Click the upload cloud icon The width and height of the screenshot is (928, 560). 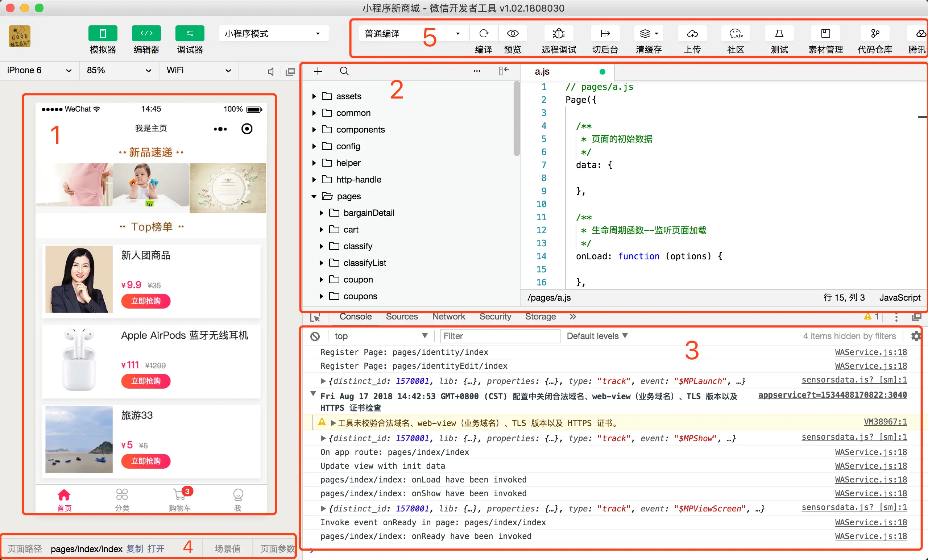click(692, 33)
